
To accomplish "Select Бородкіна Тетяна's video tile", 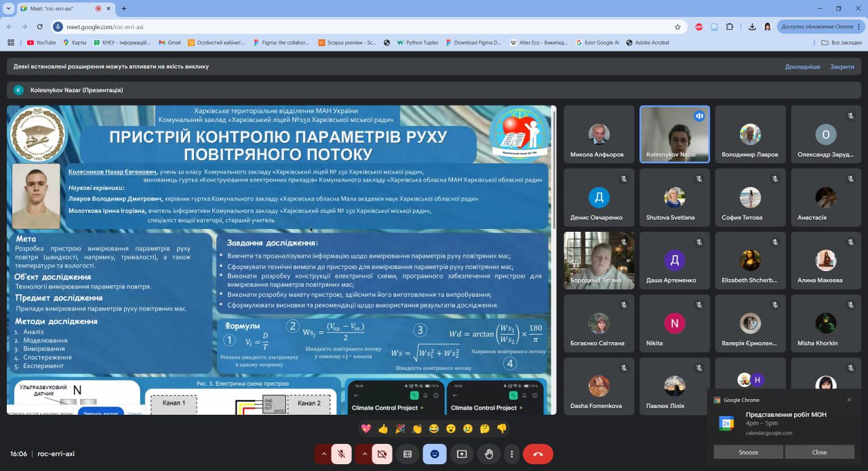I will click(x=599, y=260).
